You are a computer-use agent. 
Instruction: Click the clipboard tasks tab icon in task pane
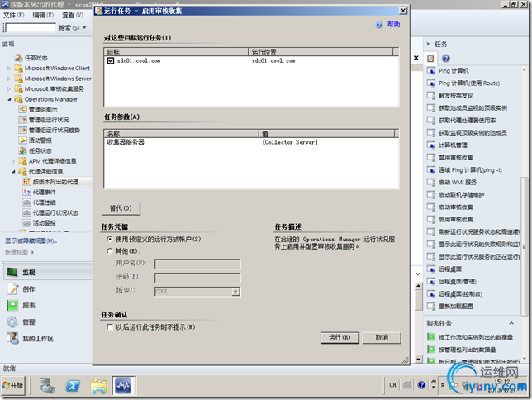tap(430, 59)
